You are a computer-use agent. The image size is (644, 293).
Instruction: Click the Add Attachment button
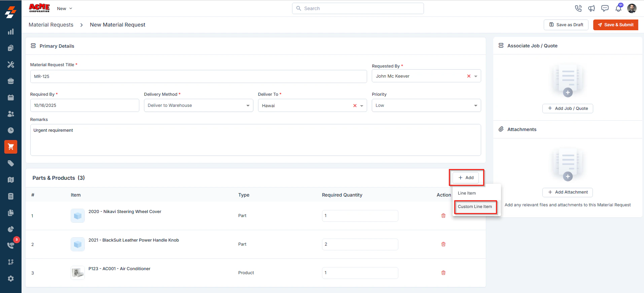[x=568, y=192]
